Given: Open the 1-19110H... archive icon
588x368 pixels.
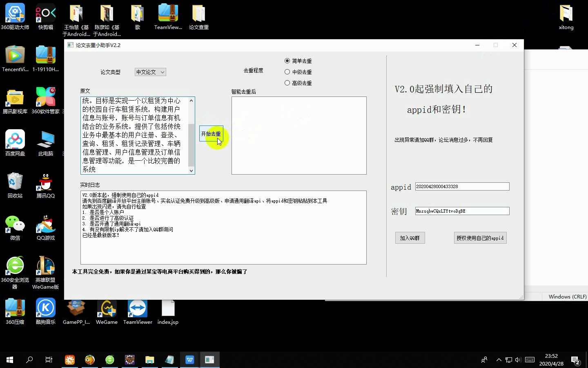Looking at the screenshot, I should tap(46, 58).
